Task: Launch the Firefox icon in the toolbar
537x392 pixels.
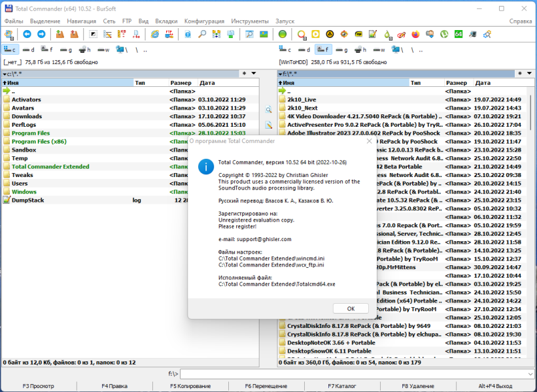Action: [415, 34]
